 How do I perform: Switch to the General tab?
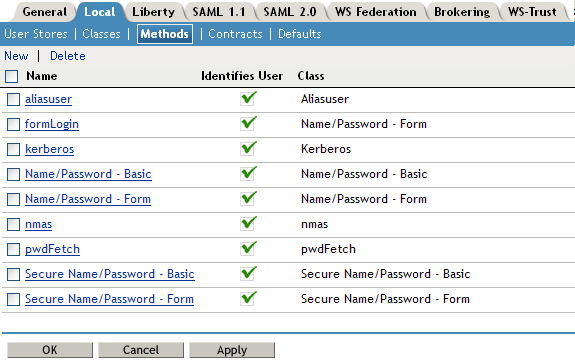45,12
